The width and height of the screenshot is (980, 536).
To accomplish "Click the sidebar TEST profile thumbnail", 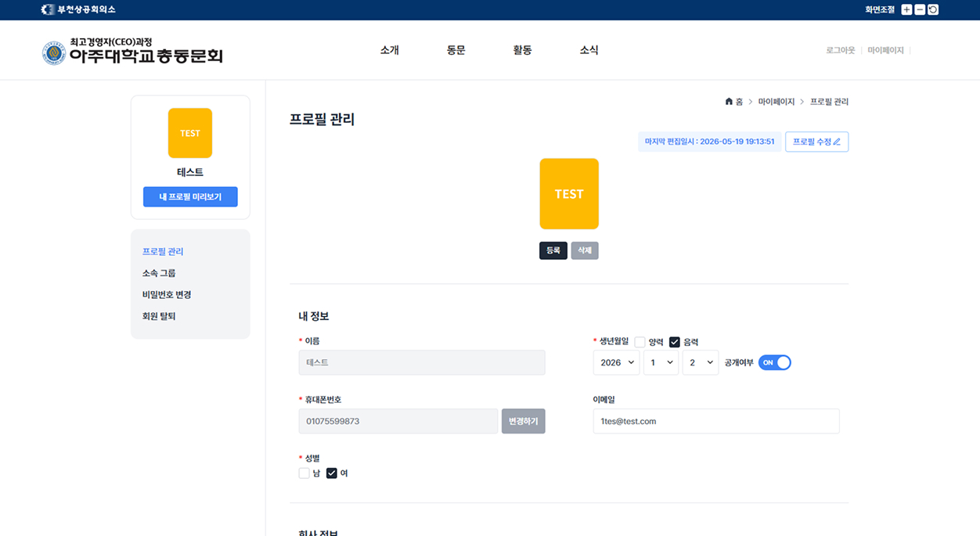I will 190,133.
